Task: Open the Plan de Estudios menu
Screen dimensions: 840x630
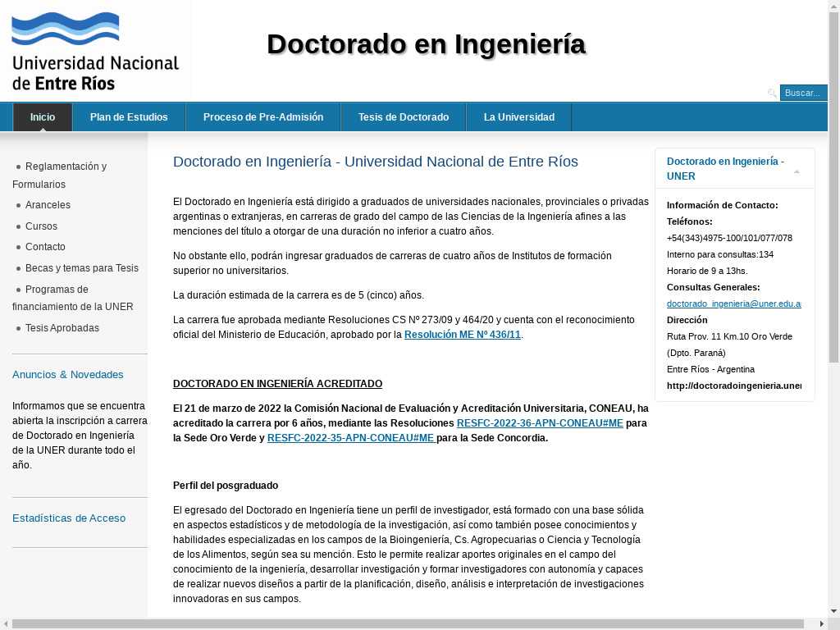Action: (129, 116)
